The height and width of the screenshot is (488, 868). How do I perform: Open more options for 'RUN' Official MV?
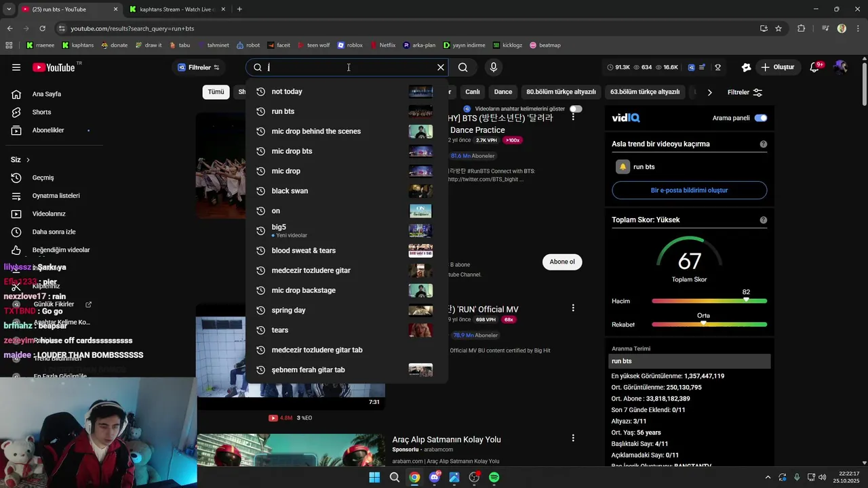tap(573, 308)
